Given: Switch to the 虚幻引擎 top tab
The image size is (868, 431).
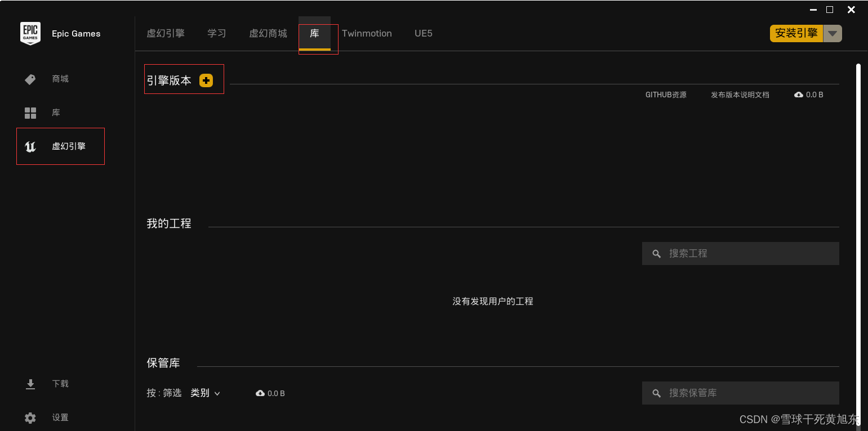Looking at the screenshot, I should coord(166,34).
